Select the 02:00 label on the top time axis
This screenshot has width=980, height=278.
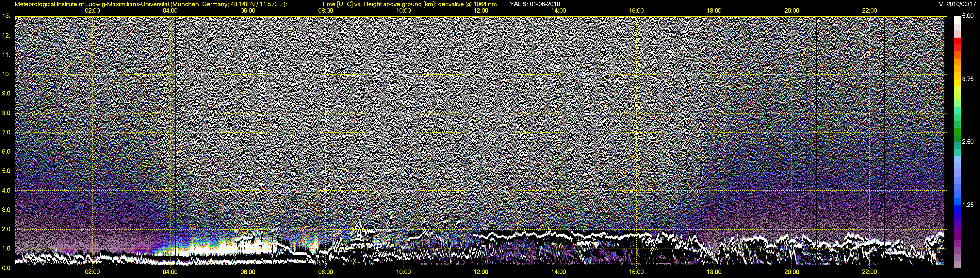(92, 11)
